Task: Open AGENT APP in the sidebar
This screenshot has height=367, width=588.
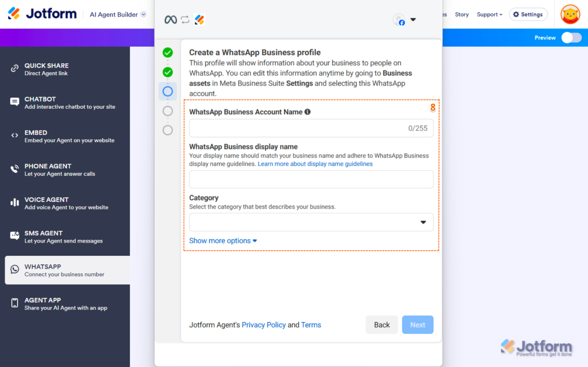Action: coord(14,303)
